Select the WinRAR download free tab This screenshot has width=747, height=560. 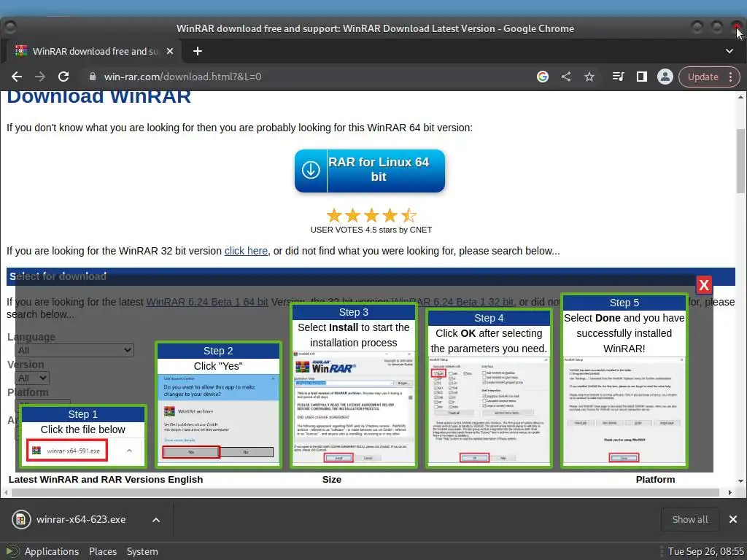[94, 51]
